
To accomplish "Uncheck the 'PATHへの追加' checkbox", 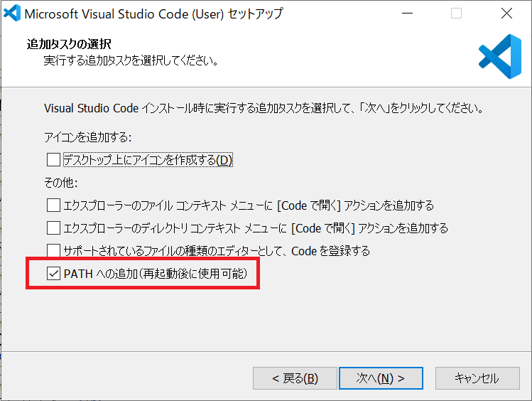I will (x=53, y=273).
